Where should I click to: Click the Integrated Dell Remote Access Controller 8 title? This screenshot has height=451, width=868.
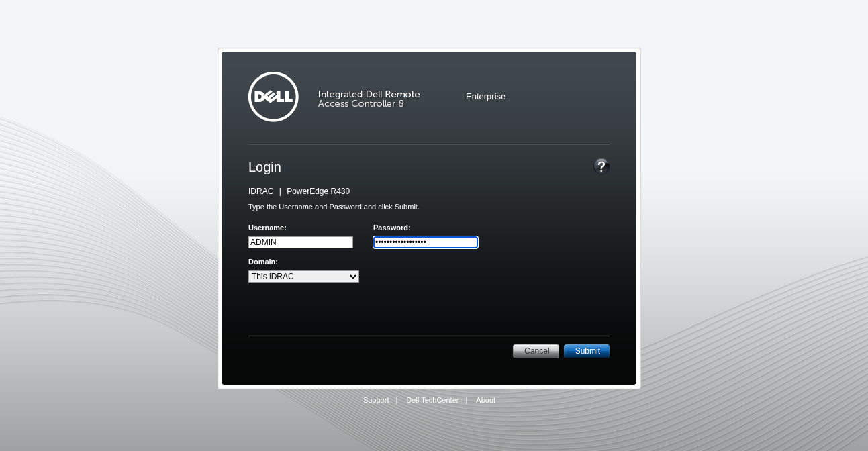[x=369, y=99]
